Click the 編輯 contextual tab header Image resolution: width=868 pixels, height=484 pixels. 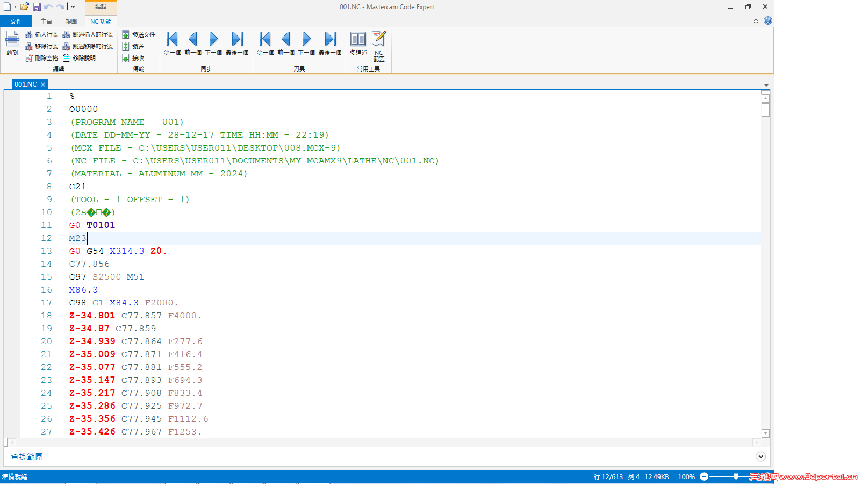click(x=101, y=6)
